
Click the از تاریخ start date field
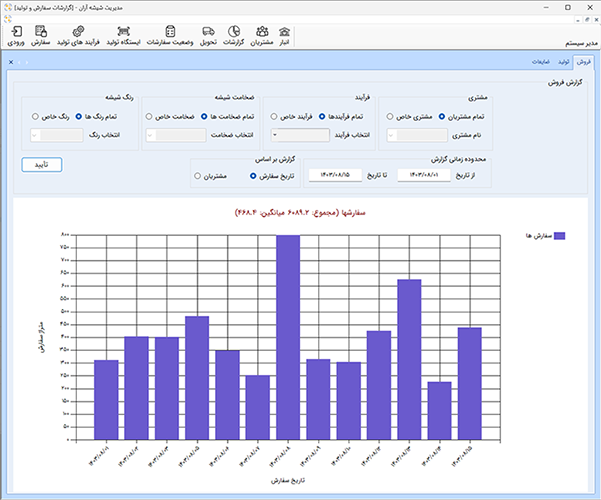coord(425,175)
